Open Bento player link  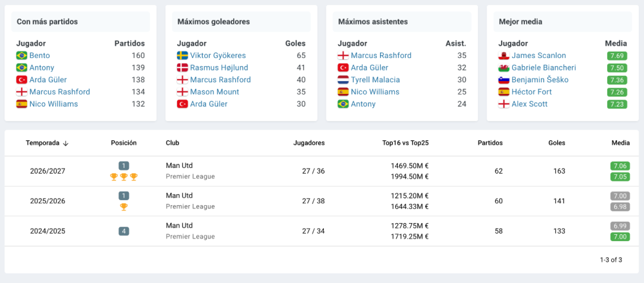(x=39, y=55)
